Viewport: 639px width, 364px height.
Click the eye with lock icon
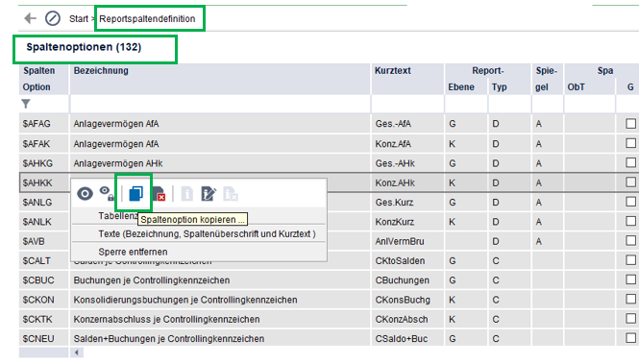pos(108,193)
